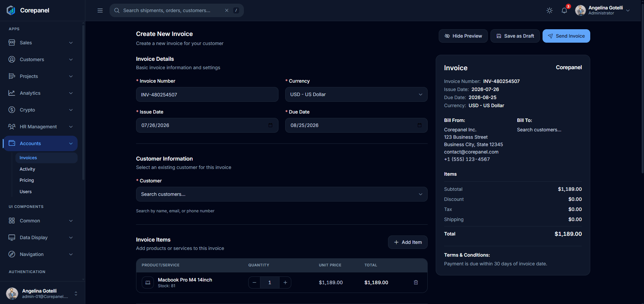
Task: Hide the invoice preview panel
Action: click(463, 36)
